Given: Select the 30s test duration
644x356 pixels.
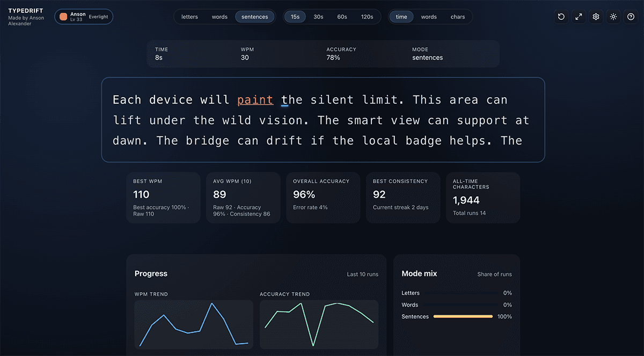Looking at the screenshot, I should click(x=318, y=17).
